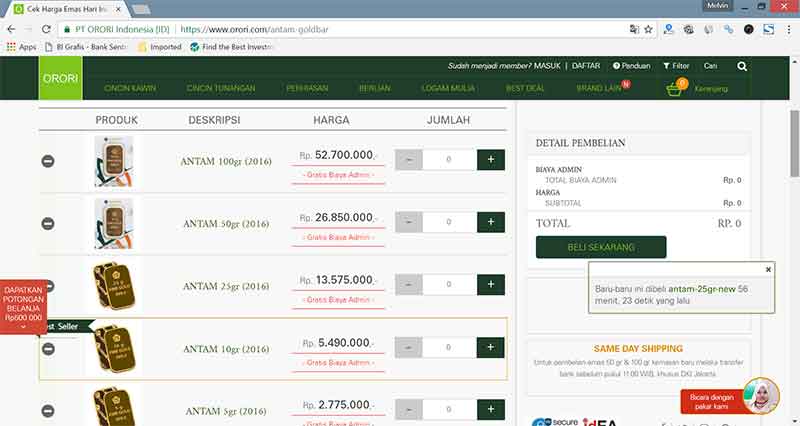Click SAME DAY SHIPPING heading

(638, 348)
